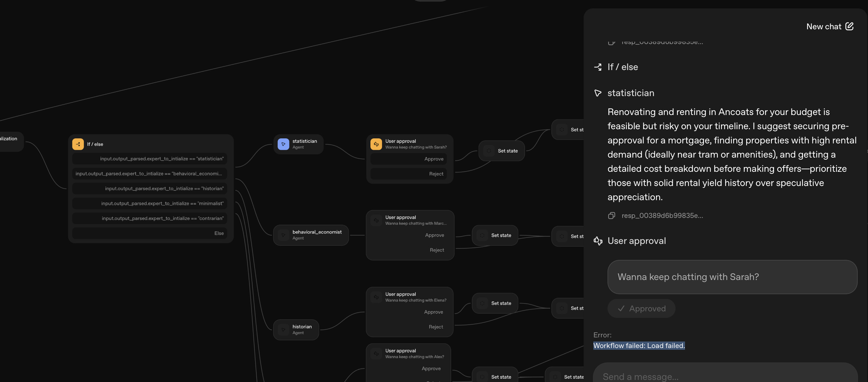This screenshot has height=382, width=868.
Task: Select the Reject output of Sarah approval
Action: tap(408, 174)
